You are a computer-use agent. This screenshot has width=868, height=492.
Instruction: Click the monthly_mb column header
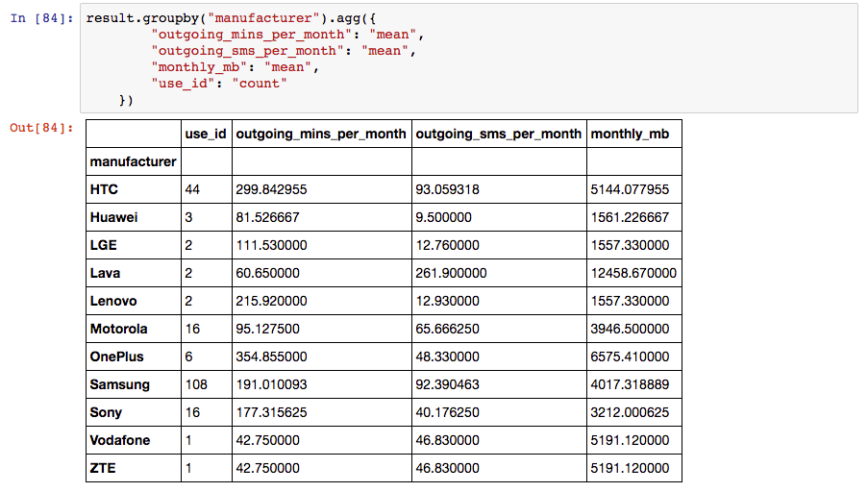point(630,134)
